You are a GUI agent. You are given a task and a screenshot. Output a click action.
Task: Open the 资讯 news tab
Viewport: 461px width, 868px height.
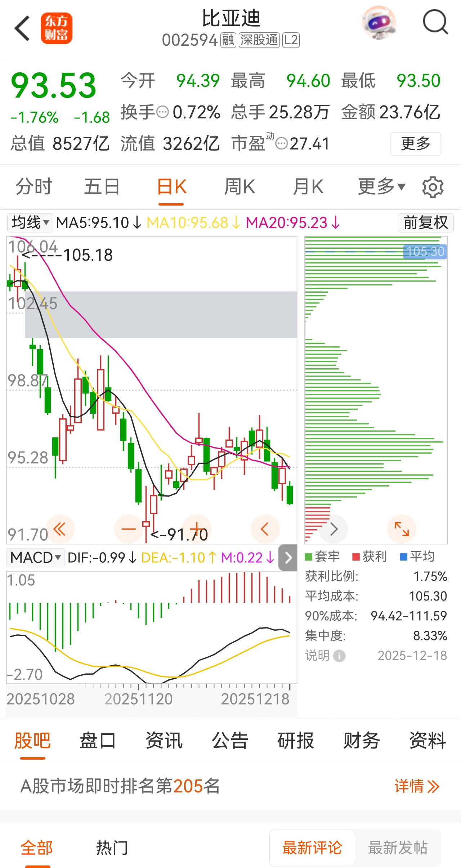point(164,741)
